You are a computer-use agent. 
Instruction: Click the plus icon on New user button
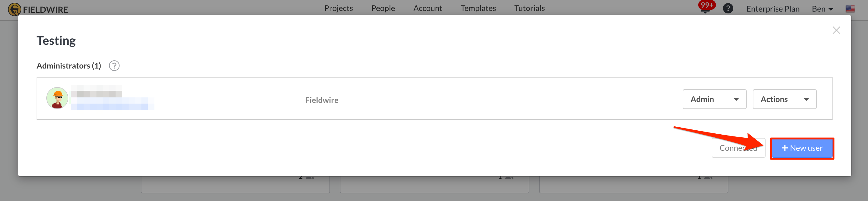785,148
